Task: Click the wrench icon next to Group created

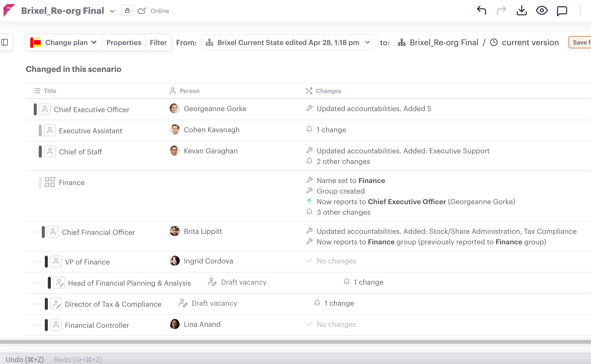Action: pos(309,191)
